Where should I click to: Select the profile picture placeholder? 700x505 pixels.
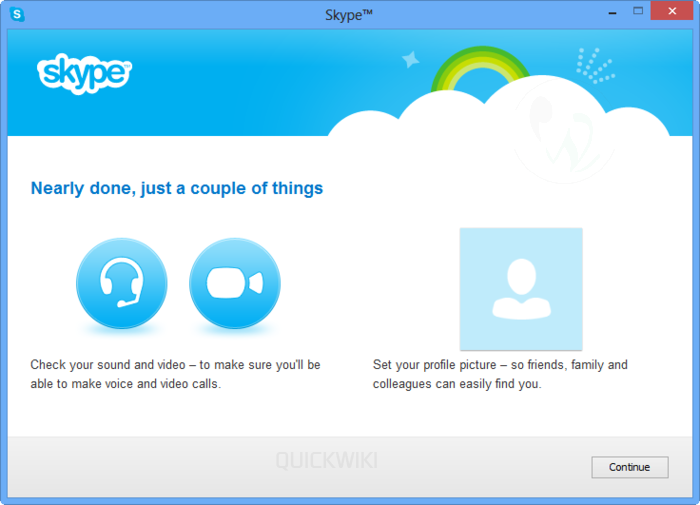521,289
